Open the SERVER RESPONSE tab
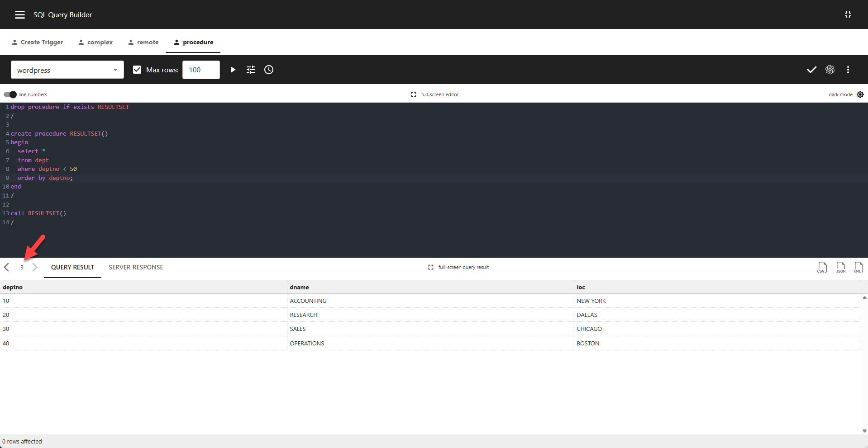Image resolution: width=868 pixels, height=448 pixels. (x=135, y=267)
